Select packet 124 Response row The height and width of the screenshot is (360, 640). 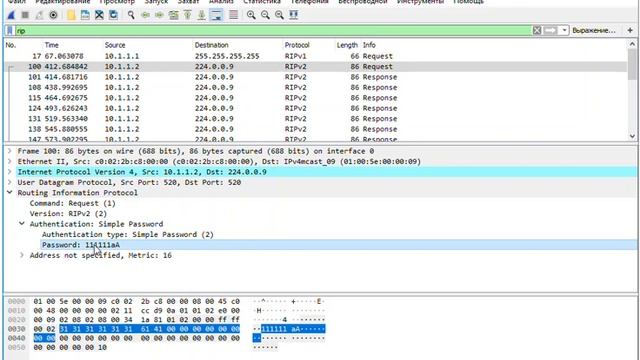click(316, 108)
